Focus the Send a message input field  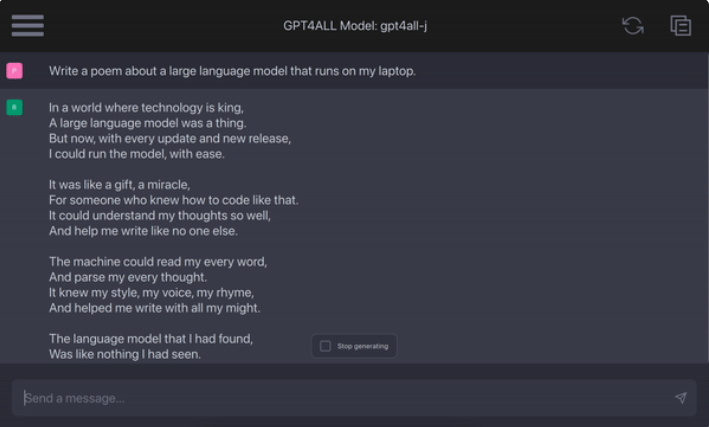click(340, 398)
